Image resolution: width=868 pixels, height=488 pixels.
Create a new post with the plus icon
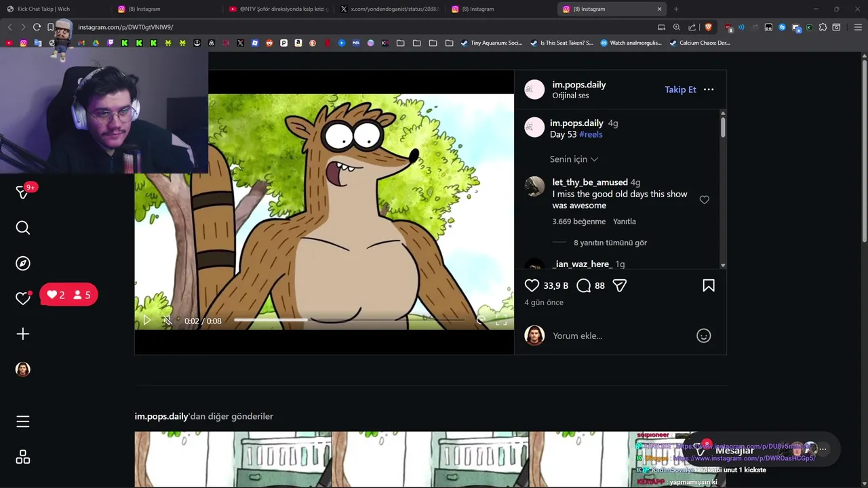click(x=23, y=333)
